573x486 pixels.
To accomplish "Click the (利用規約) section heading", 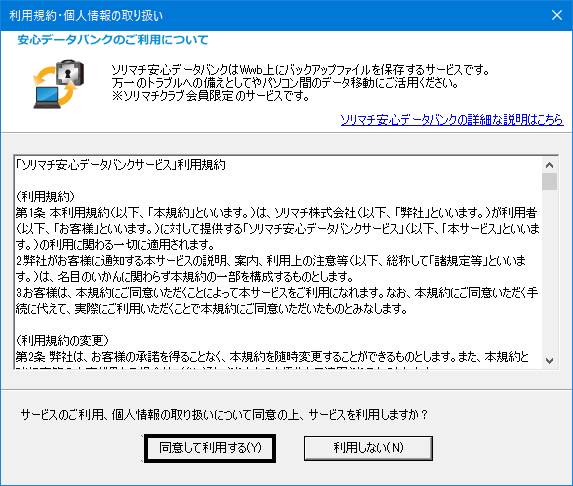I will (45, 197).
